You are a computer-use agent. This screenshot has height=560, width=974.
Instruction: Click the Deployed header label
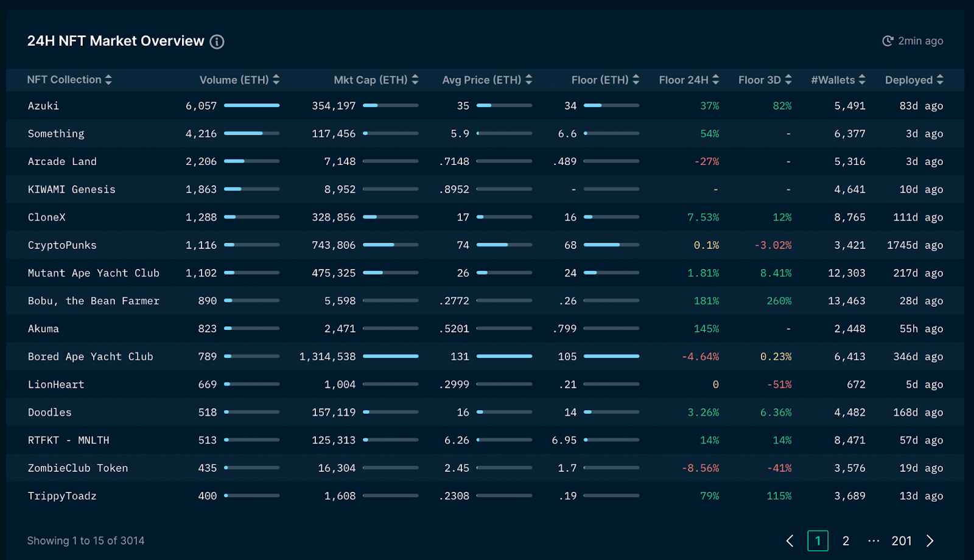(909, 80)
